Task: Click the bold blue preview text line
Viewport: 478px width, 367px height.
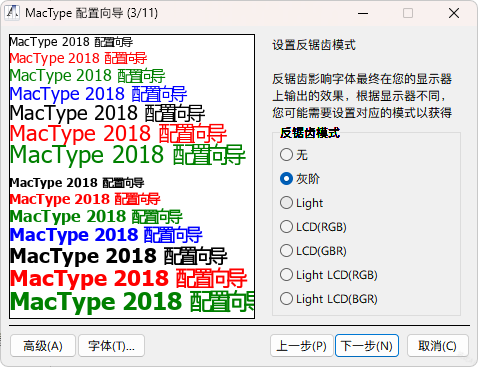Action: pyautogui.click(x=106, y=235)
